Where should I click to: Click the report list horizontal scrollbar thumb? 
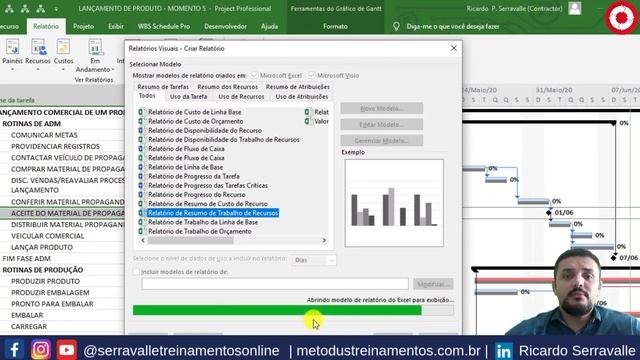click(191, 240)
